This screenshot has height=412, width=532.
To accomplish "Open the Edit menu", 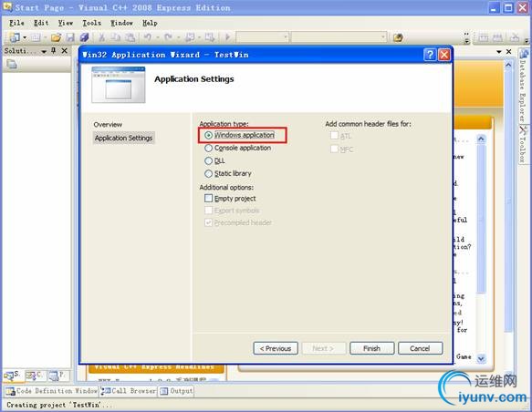I will 41,23.
